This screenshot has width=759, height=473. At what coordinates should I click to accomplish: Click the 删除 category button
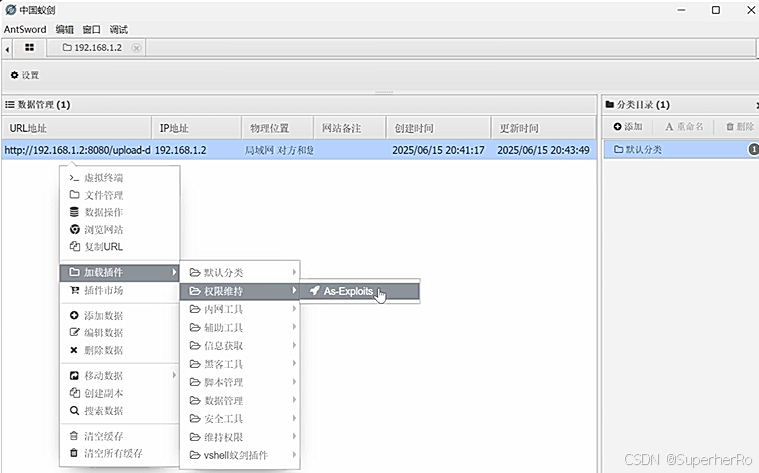pyautogui.click(x=740, y=127)
